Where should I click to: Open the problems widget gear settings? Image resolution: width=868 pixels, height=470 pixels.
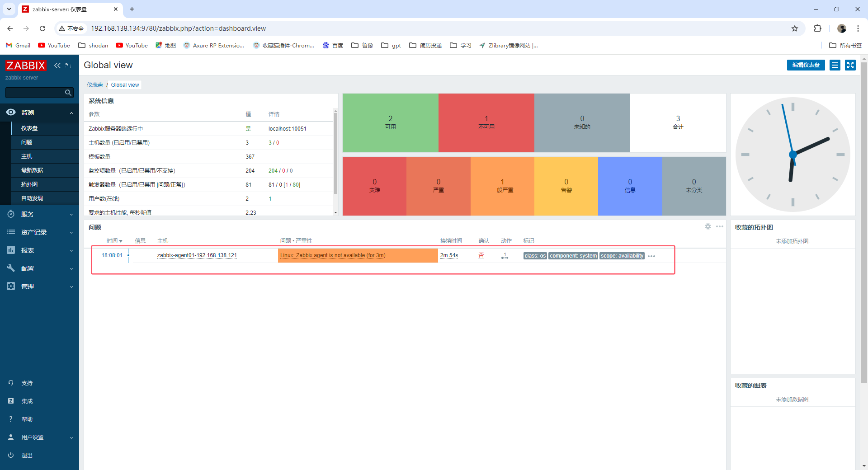point(708,226)
